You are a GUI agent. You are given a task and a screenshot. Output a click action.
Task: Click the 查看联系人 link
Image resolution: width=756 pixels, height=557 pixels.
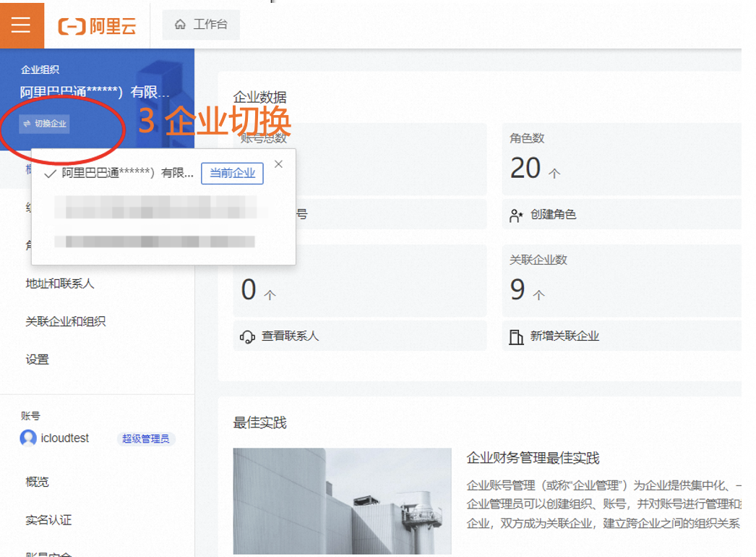pyautogui.click(x=290, y=336)
